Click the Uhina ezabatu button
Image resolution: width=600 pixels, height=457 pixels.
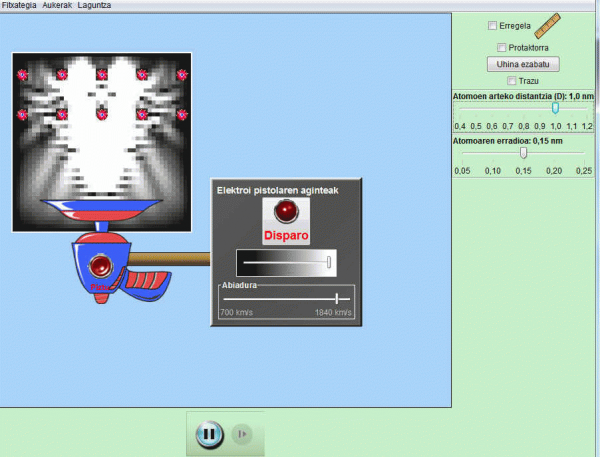click(x=522, y=64)
